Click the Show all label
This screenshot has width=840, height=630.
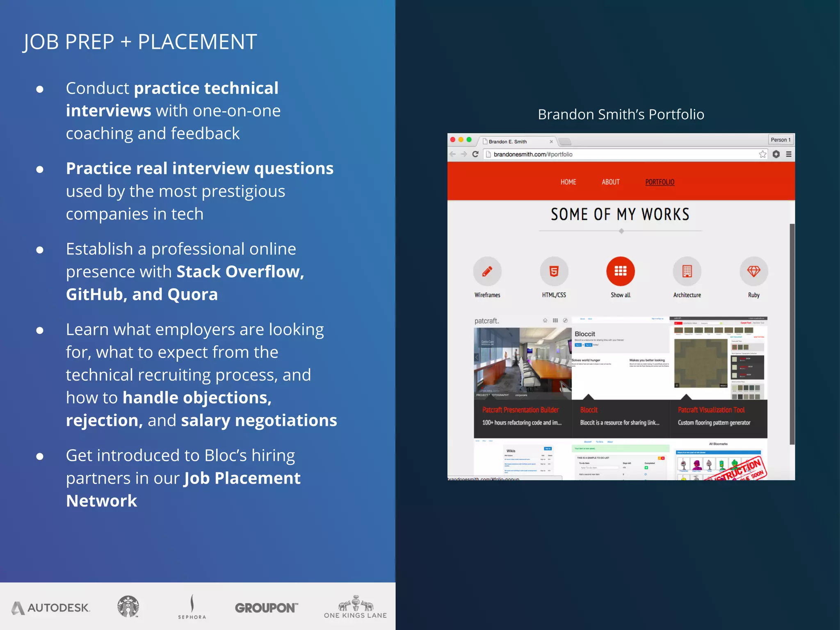(x=621, y=295)
